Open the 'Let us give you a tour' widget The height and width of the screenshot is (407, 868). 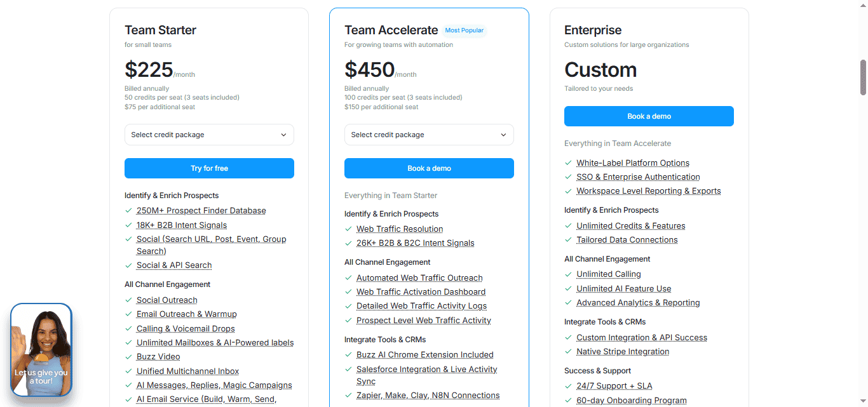41,350
